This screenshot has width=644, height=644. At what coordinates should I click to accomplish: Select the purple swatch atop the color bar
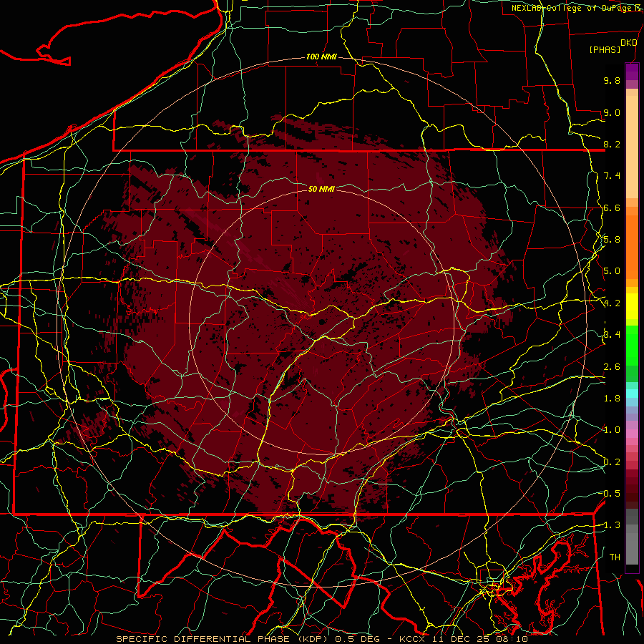click(x=632, y=72)
